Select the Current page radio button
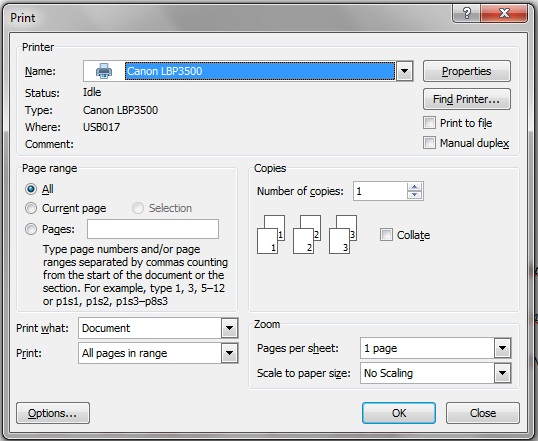This screenshot has width=538, height=441. [31, 208]
